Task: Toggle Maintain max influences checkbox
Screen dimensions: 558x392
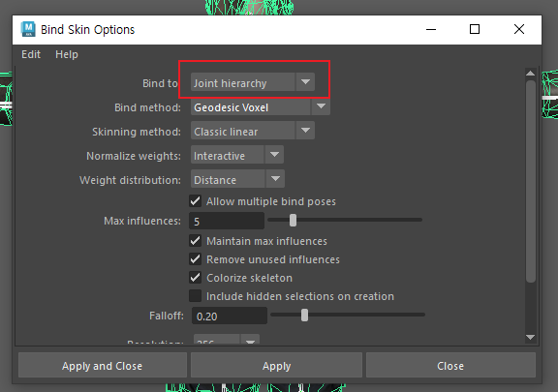Action: point(195,241)
